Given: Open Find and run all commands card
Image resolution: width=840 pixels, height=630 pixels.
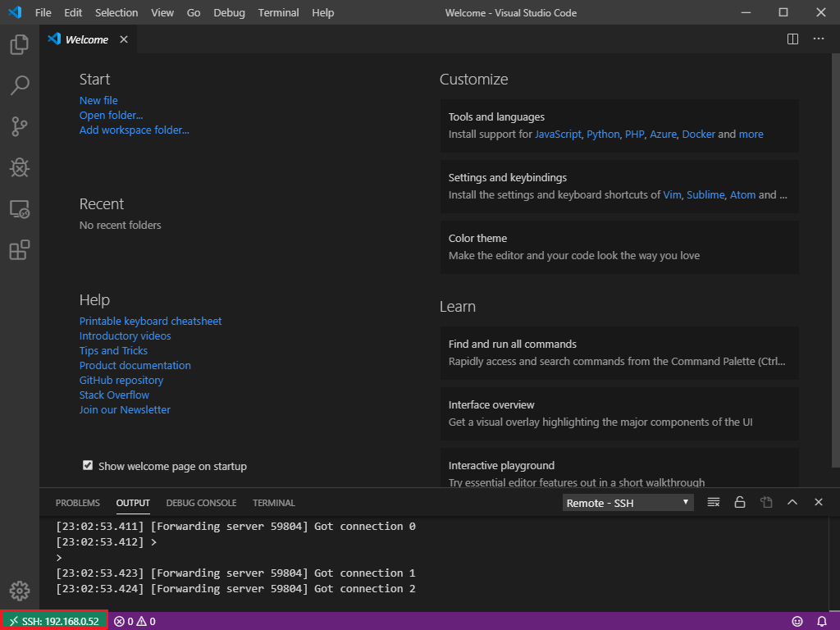Looking at the screenshot, I should (x=619, y=353).
